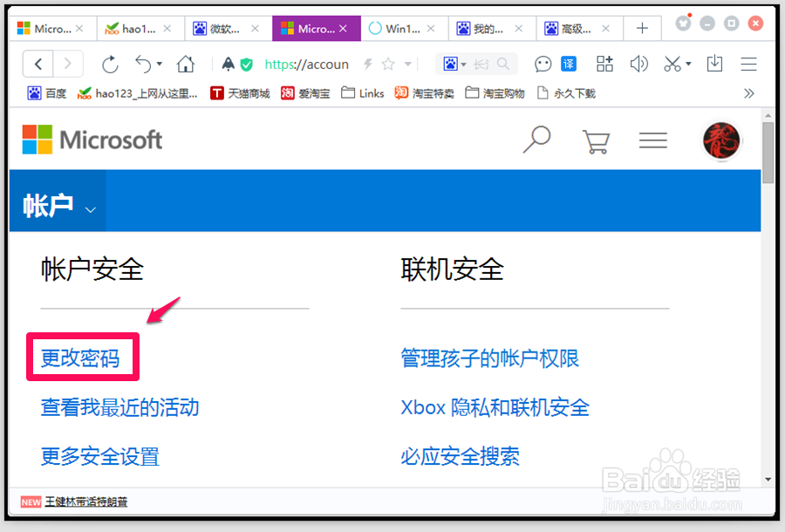Open the browser hamburger menu
The image size is (785, 532).
pos(749,64)
